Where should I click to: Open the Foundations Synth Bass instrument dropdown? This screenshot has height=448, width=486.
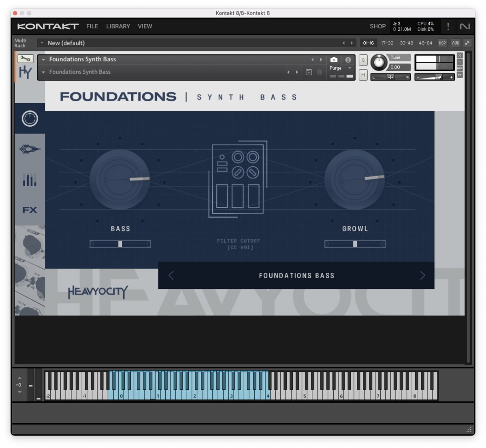43,59
